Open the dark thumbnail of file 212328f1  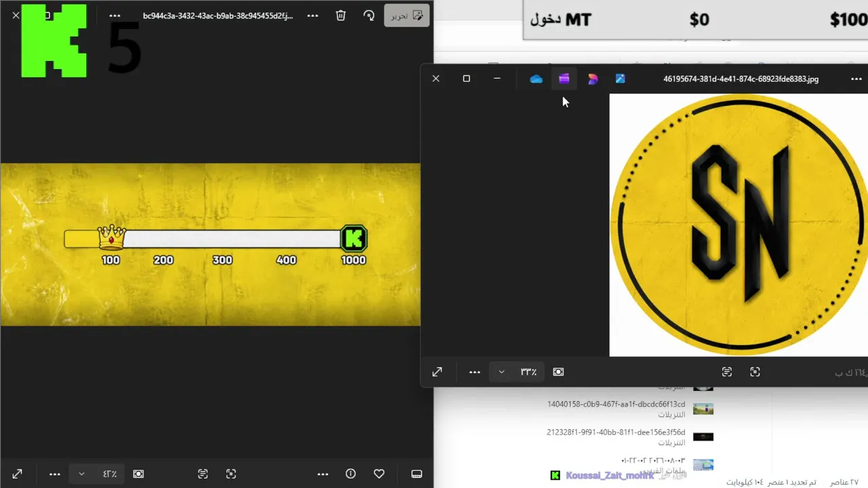click(703, 437)
